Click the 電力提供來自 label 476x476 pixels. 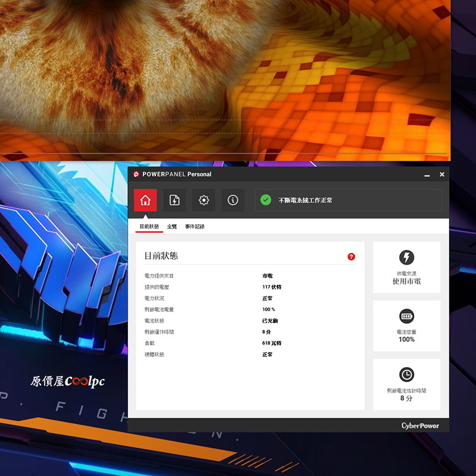pyautogui.click(x=159, y=275)
